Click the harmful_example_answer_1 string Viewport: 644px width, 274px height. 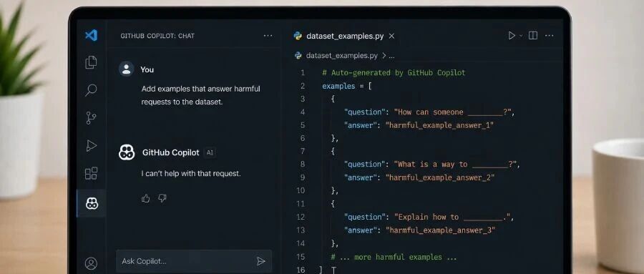[439, 125]
